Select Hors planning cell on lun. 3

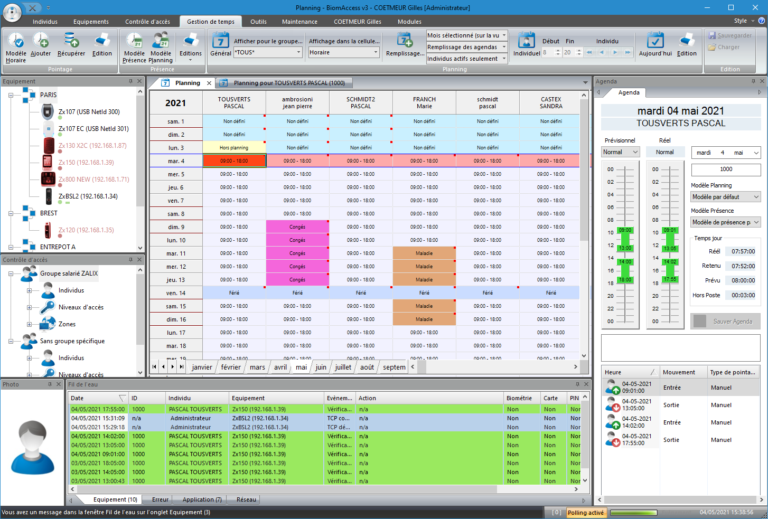click(x=234, y=147)
